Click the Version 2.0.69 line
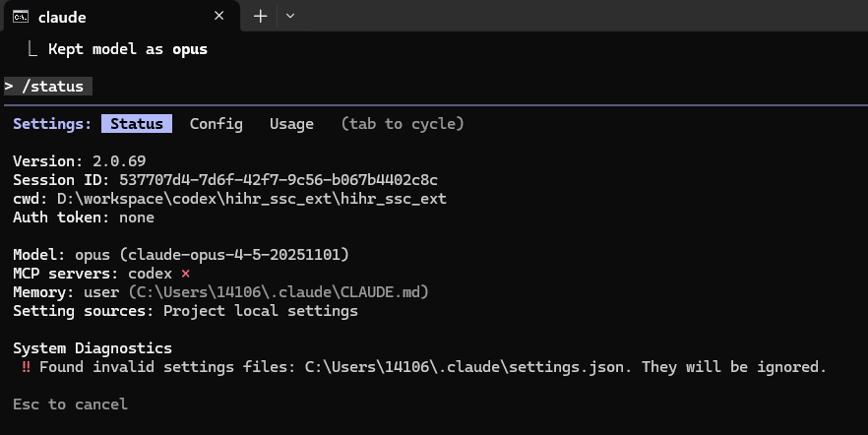The image size is (868, 435). [79, 161]
